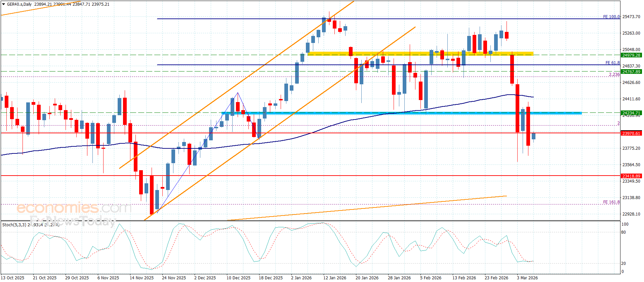
Task: Select the FE 100.0 Fibonacci level label
Action: pos(611,17)
